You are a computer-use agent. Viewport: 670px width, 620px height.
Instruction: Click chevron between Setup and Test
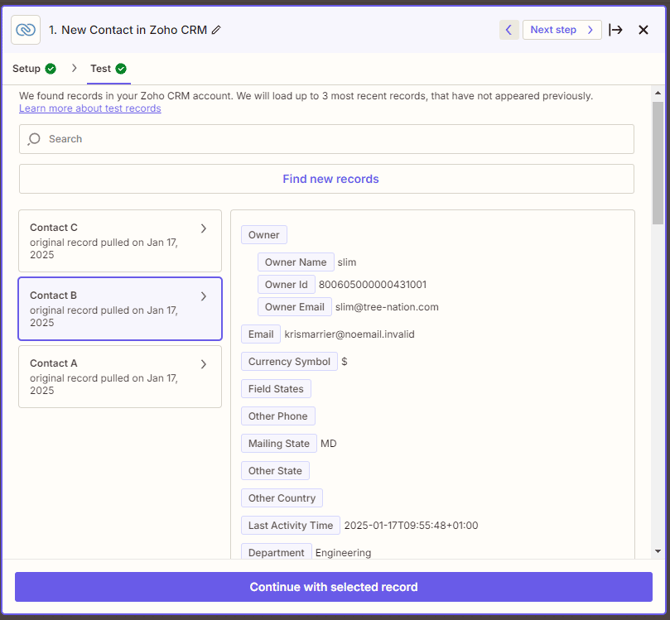coord(74,68)
